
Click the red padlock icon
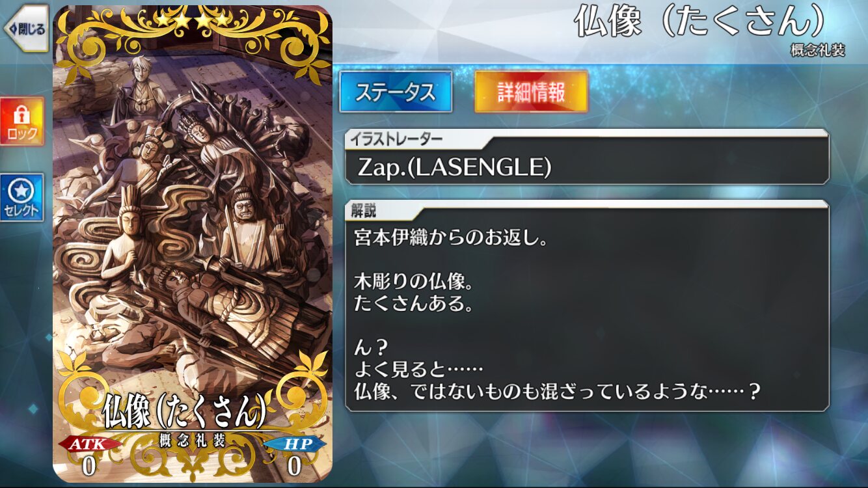tap(22, 115)
